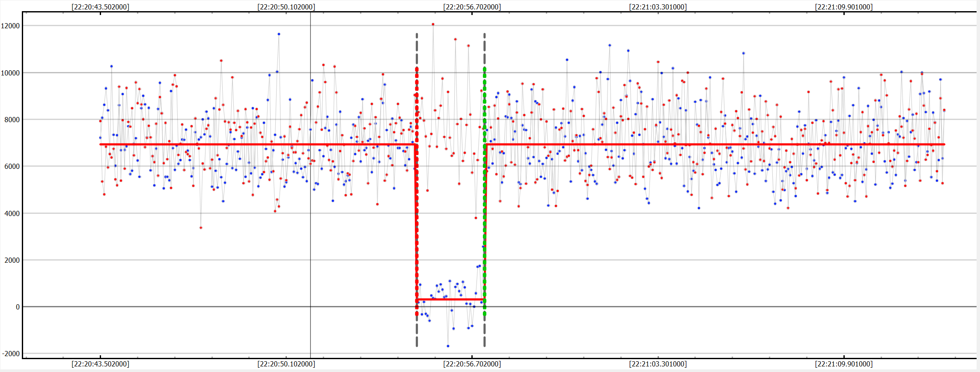Screen dimensions: 980x372
Task: Click the 0 y-axis label
Action: pyautogui.click(x=18, y=307)
